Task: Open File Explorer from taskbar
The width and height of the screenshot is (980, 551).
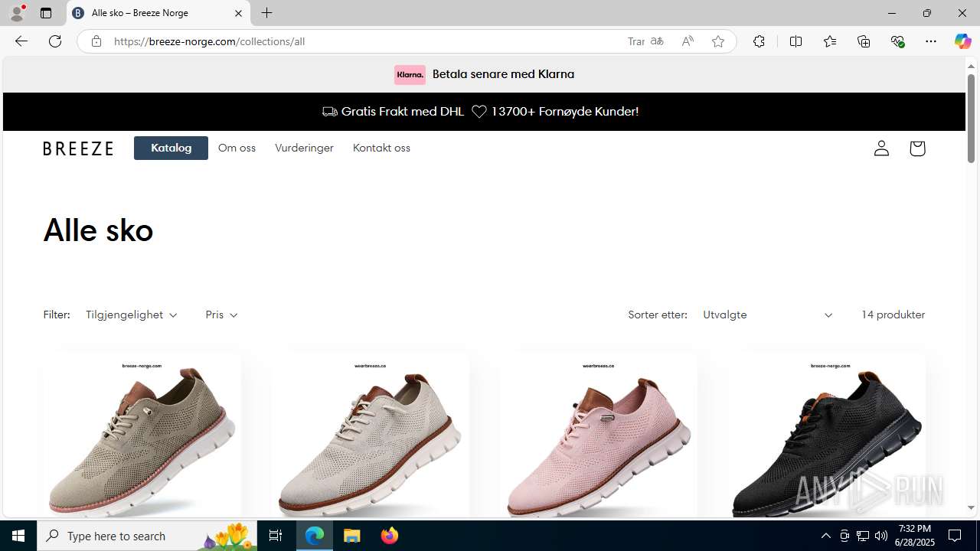Action: point(352,536)
